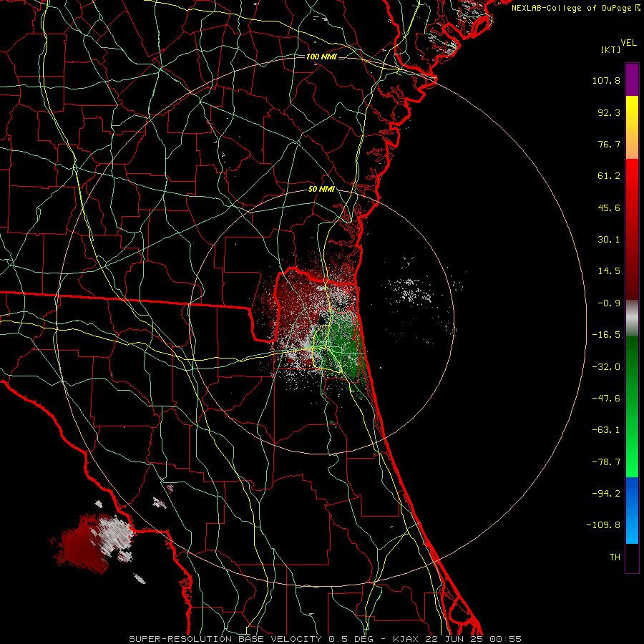Select the -0.9 velocity scale value
Screen dimensions: 644x644
609,303
